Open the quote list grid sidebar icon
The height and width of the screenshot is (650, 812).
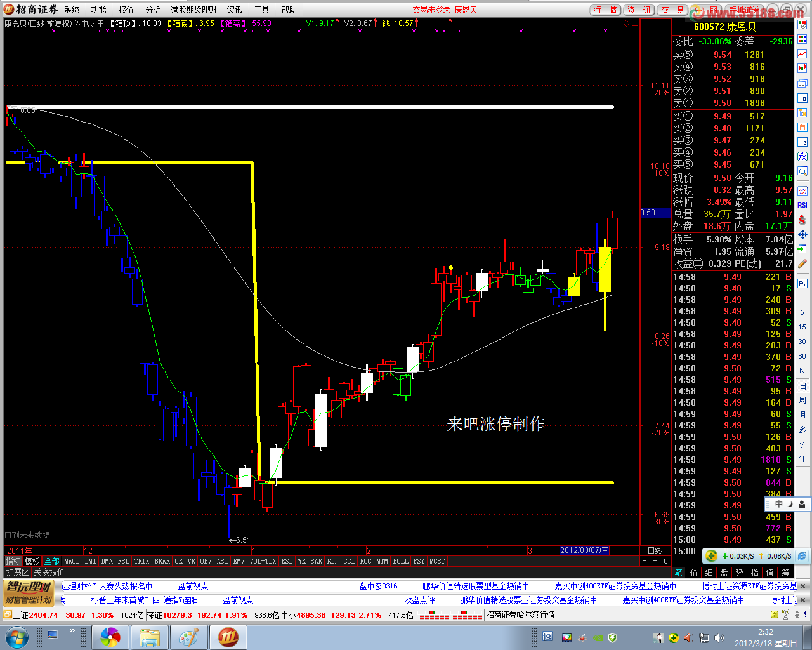(x=802, y=39)
